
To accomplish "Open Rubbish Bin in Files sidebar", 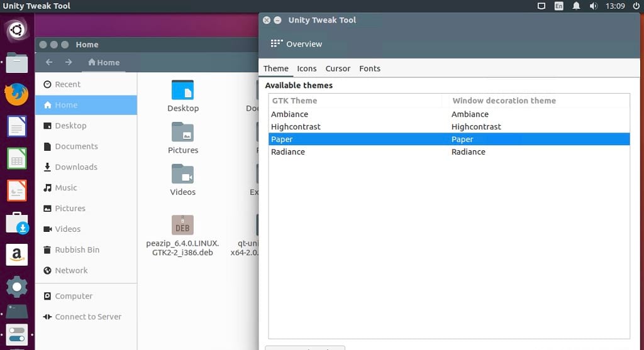I will 86,249.
